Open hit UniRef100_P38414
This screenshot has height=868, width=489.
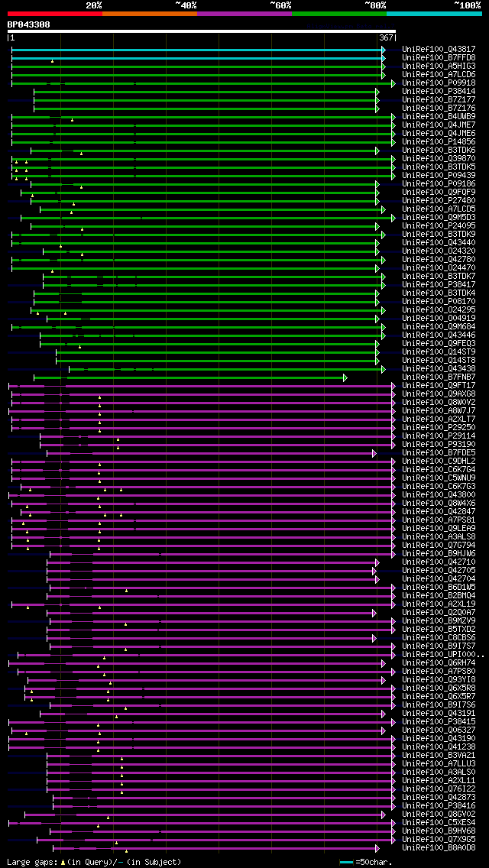click(x=439, y=92)
